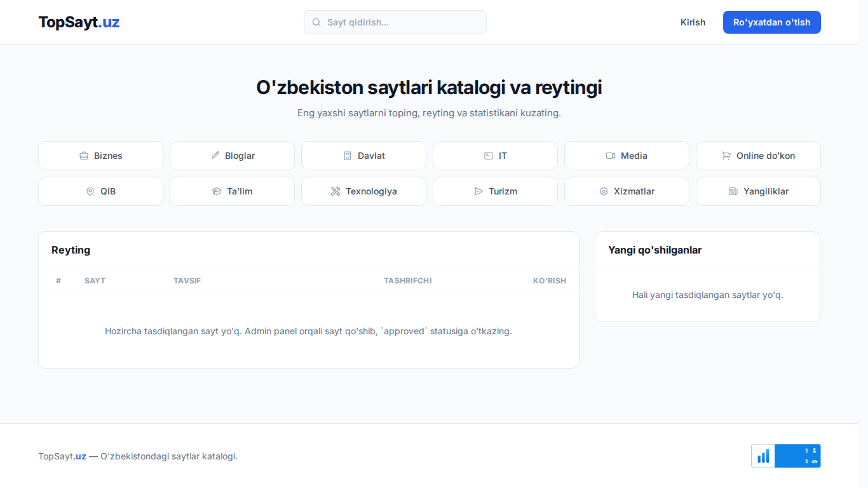Screen dimensions: 868x488
Task: Click the statistics counter badge in footer
Action: (x=786, y=456)
